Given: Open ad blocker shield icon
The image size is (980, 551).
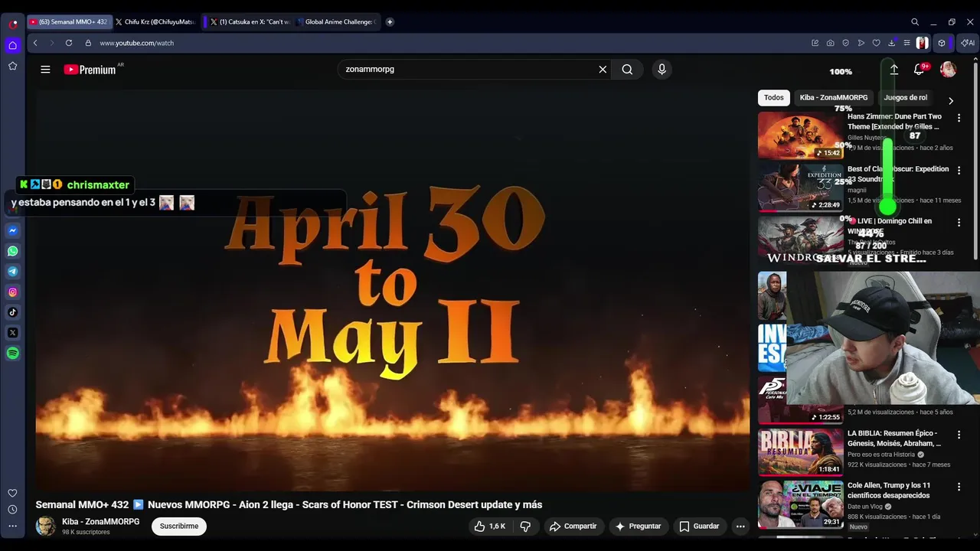Looking at the screenshot, I should 846,43.
